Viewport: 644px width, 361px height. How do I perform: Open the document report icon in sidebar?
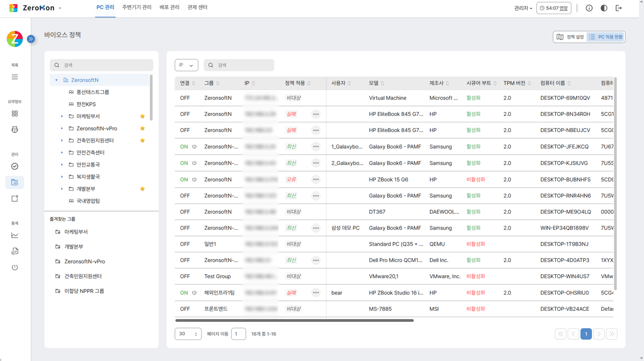tap(15, 251)
